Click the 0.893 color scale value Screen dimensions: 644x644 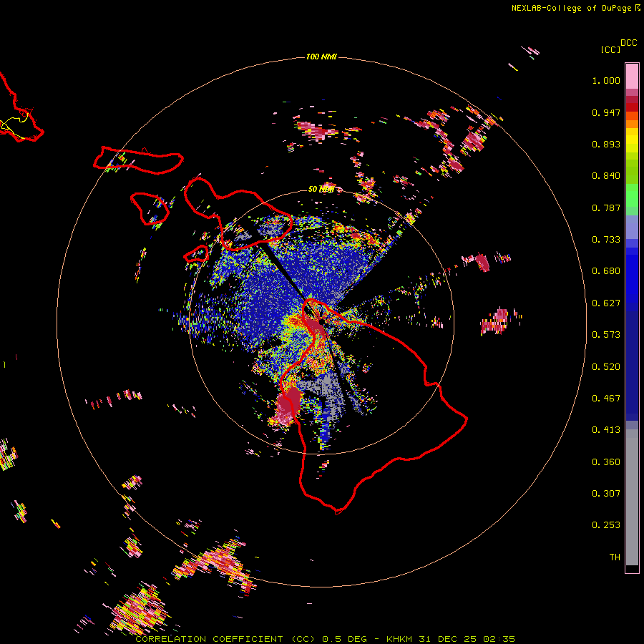pyautogui.click(x=606, y=144)
